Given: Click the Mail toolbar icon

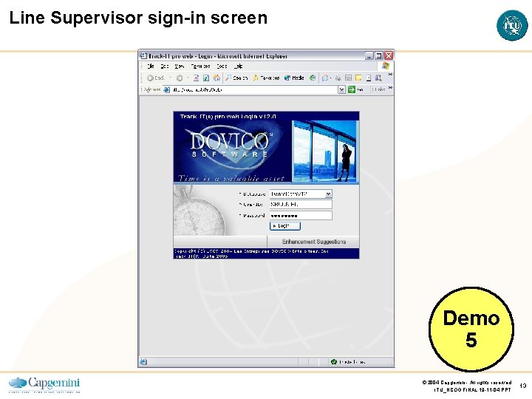Looking at the screenshot, I should (325, 78).
